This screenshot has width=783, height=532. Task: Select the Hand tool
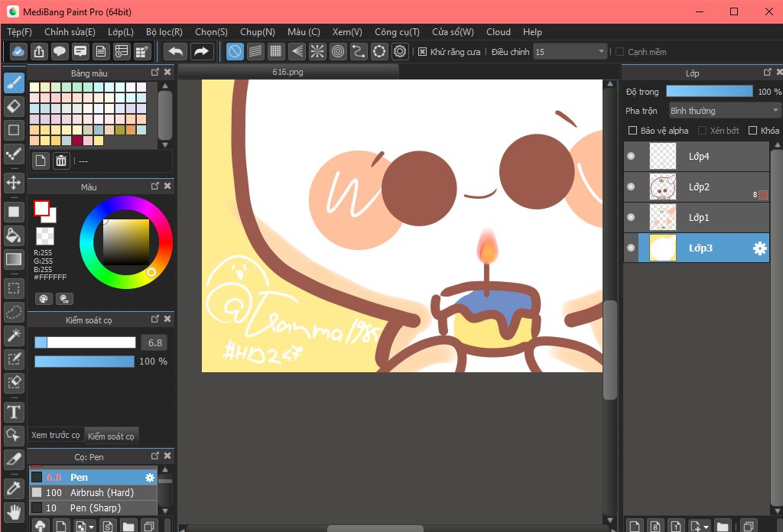[14, 512]
